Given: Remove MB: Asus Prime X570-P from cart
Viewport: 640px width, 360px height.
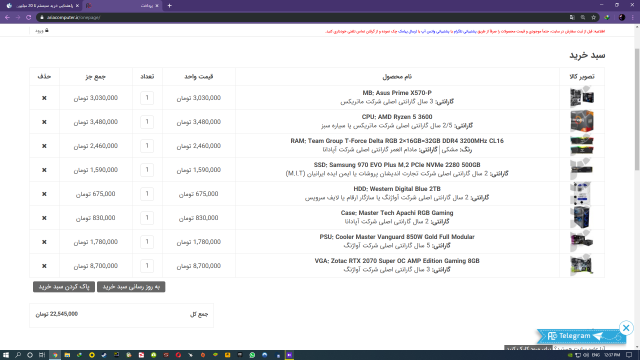Looking at the screenshot, I should pos(44,98).
